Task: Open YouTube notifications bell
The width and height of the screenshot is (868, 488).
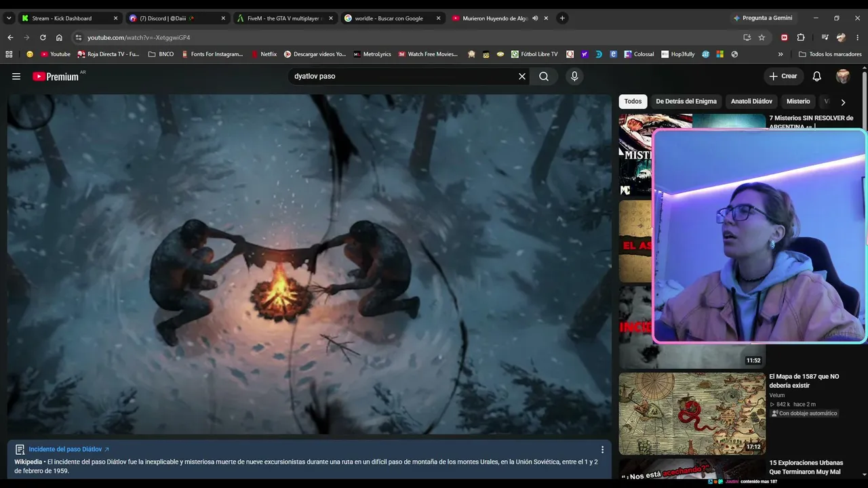Action: click(x=817, y=77)
